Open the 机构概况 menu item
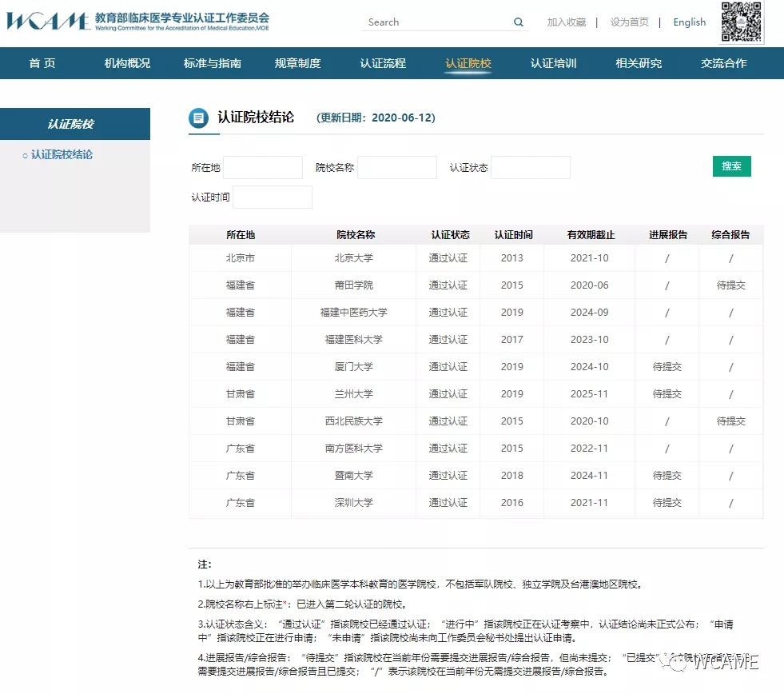Viewport: 784px width, 694px height. 127,63
